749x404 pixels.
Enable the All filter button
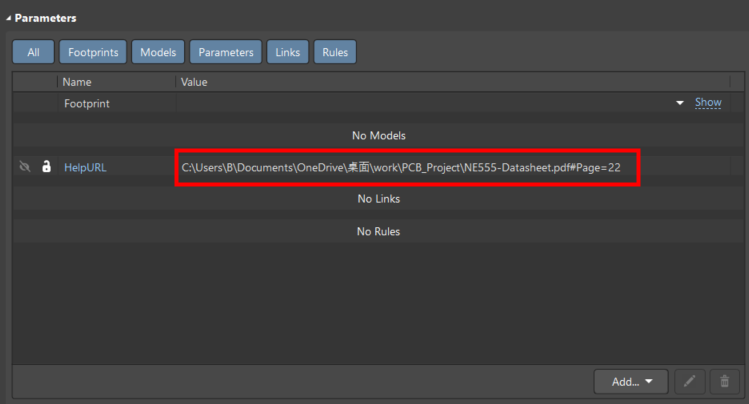point(33,52)
